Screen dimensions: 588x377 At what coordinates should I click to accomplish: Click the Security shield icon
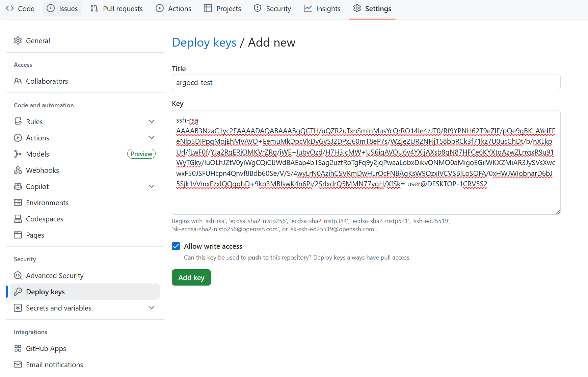click(258, 8)
